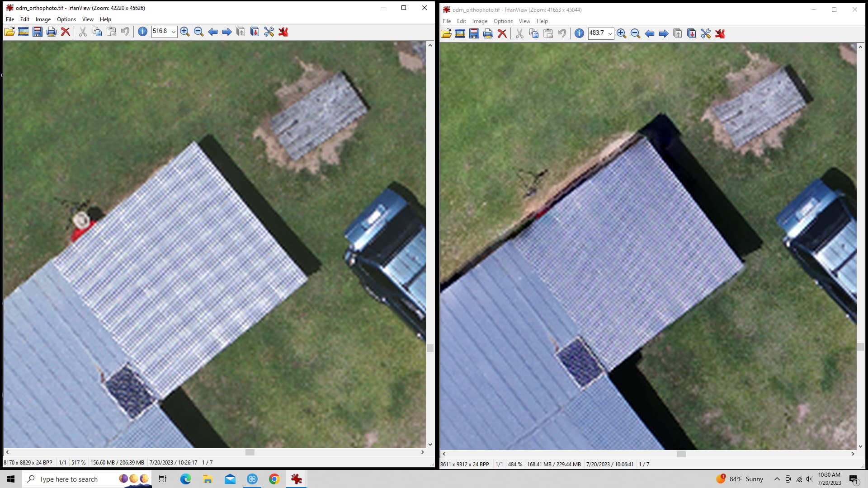
Task: Open the zoom percentage dropdown showing 516.8
Action: [x=174, y=32]
